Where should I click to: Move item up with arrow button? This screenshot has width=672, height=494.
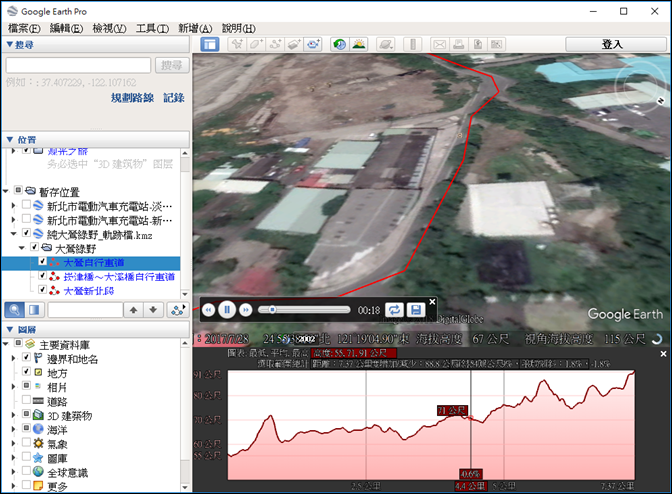[x=133, y=310]
